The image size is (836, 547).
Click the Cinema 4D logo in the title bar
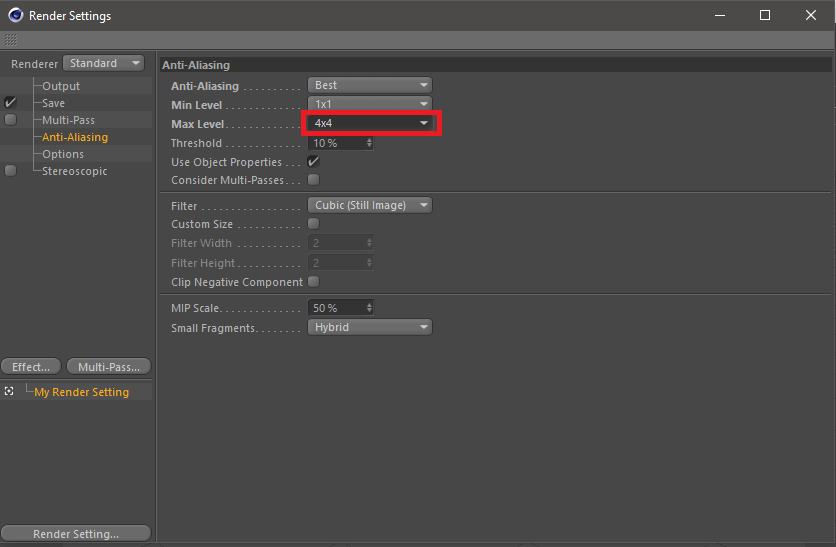tap(15, 15)
